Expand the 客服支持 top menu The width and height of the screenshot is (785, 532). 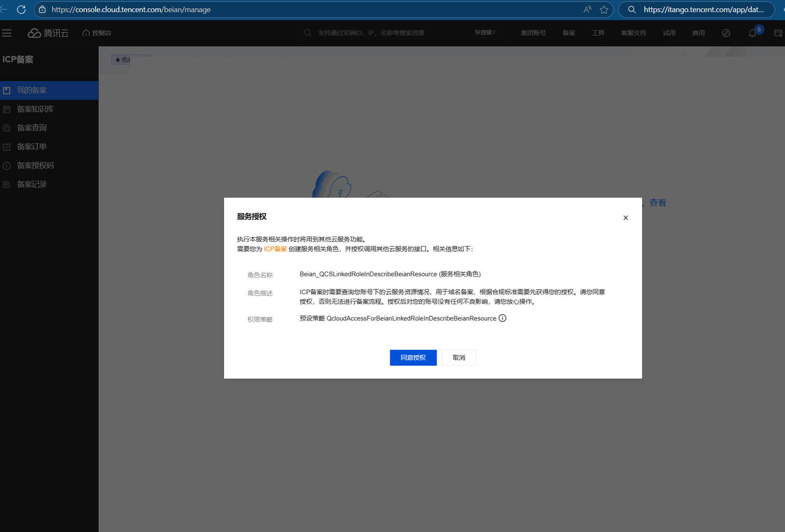(633, 33)
